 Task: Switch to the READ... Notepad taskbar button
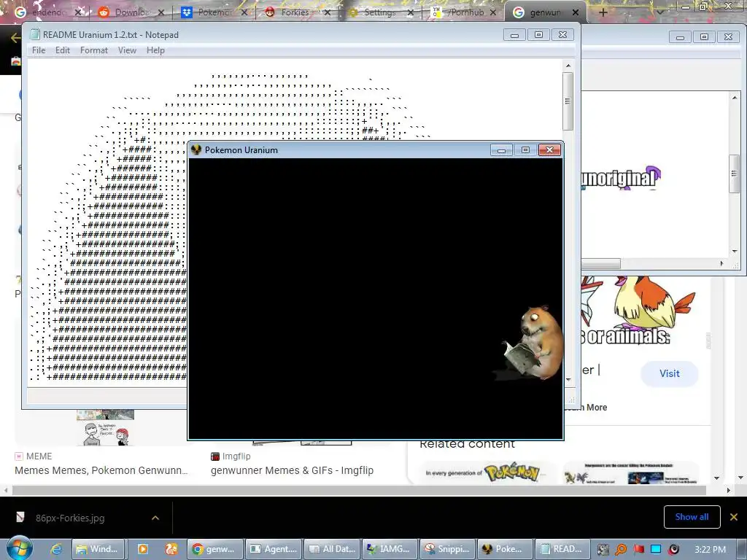pos(562,549)
